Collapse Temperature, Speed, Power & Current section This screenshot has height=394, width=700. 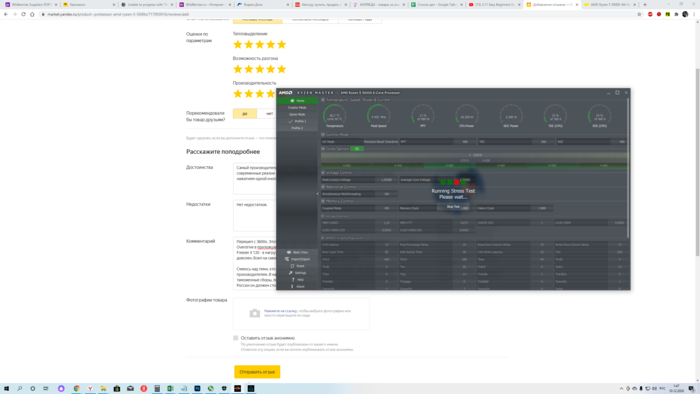pyautogui.click(x=323, y=100)
